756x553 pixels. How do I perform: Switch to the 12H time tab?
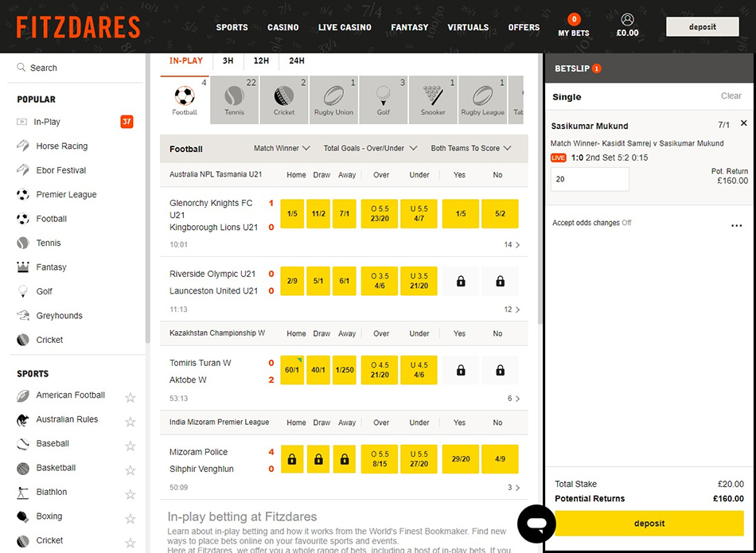tap(261, 60)
